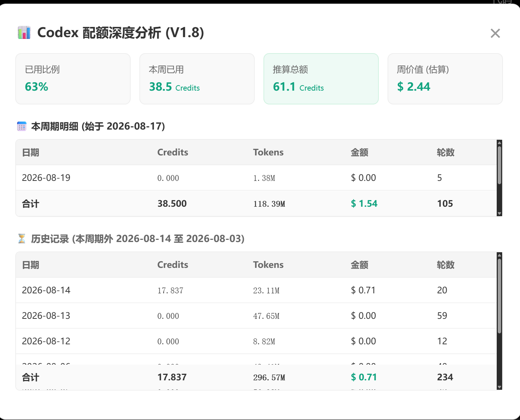Click the rounds value 20 for 2026-08-14

pos(442,290)
